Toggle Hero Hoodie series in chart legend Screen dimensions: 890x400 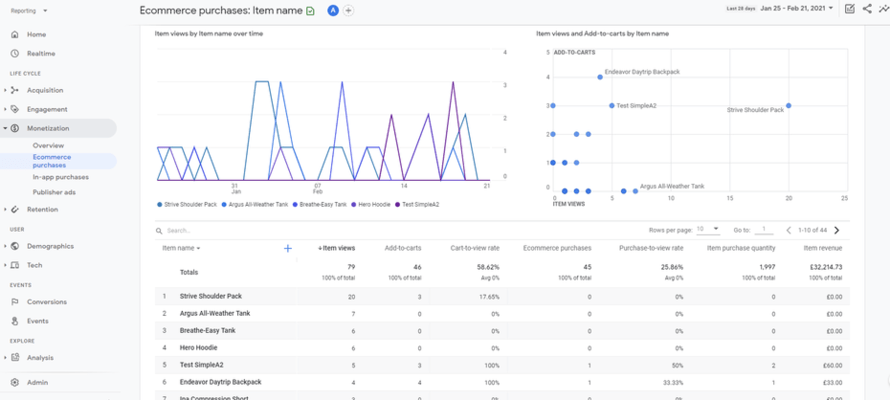[373, 204]
